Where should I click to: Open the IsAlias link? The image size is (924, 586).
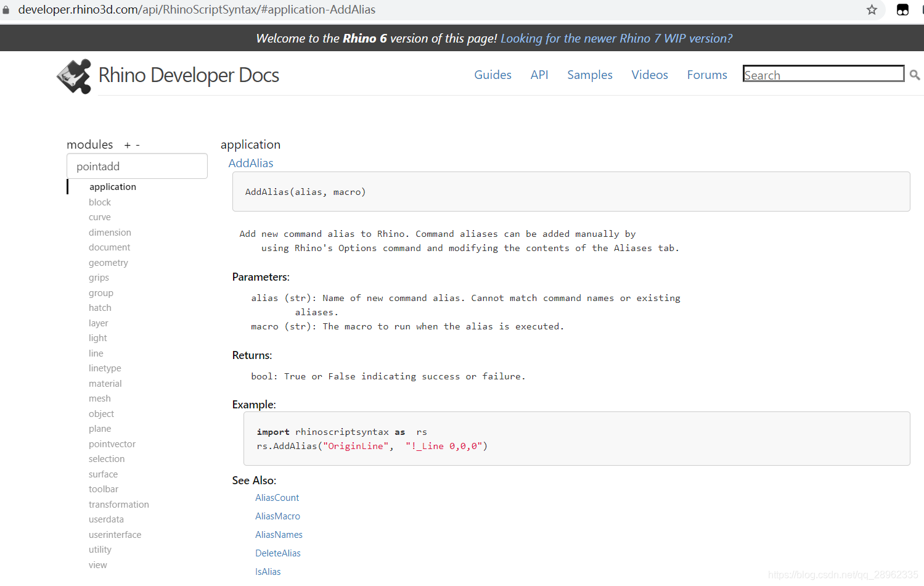coord(268,572)
